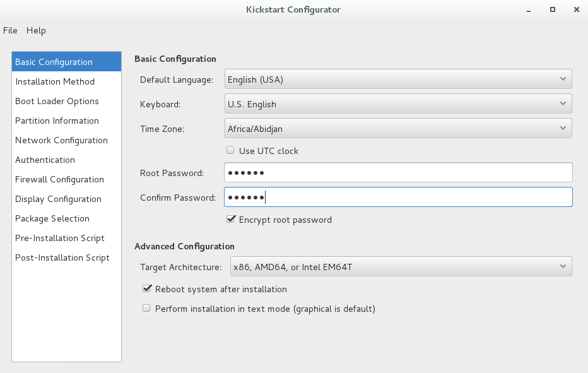Expand the Target Architecture dropdown
This screenshot has height=373, width=588.
tap(401, 267)
